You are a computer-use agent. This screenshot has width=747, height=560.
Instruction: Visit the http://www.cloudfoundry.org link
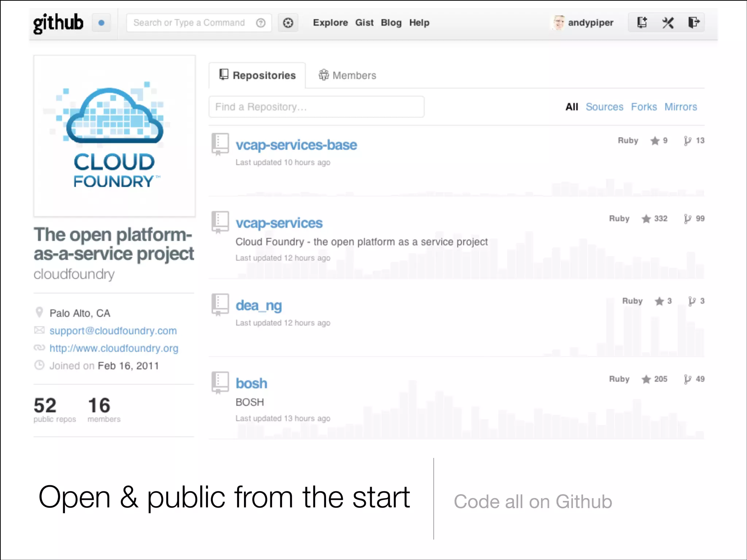tap(114, 348)
